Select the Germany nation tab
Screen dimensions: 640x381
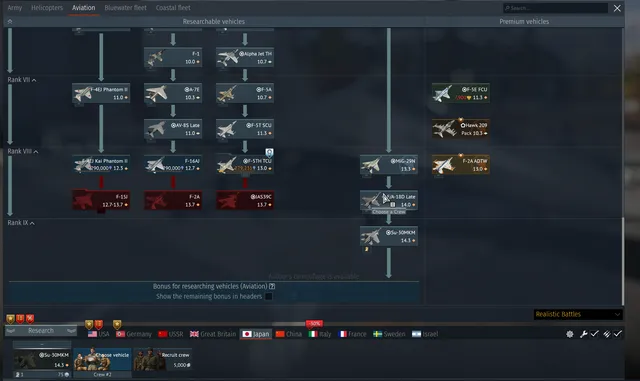coord(133,334)
